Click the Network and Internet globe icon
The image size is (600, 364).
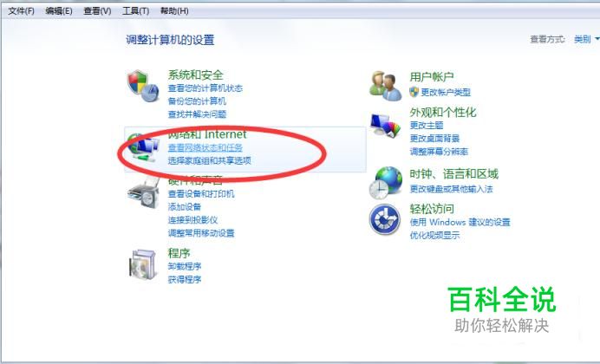pos(143,147)
